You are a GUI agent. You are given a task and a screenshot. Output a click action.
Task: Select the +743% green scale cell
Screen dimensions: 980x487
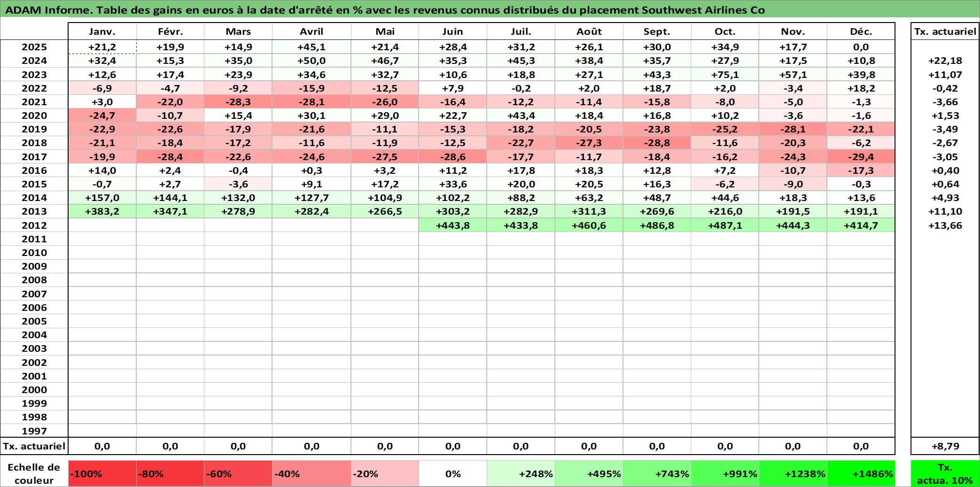[x=657, y=473]
